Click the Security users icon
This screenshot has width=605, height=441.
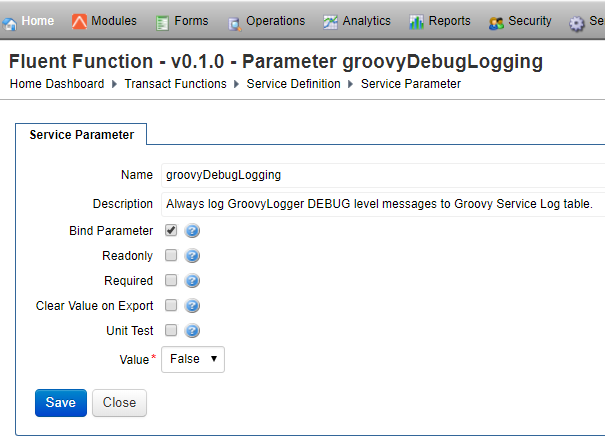tap(496, 22)
